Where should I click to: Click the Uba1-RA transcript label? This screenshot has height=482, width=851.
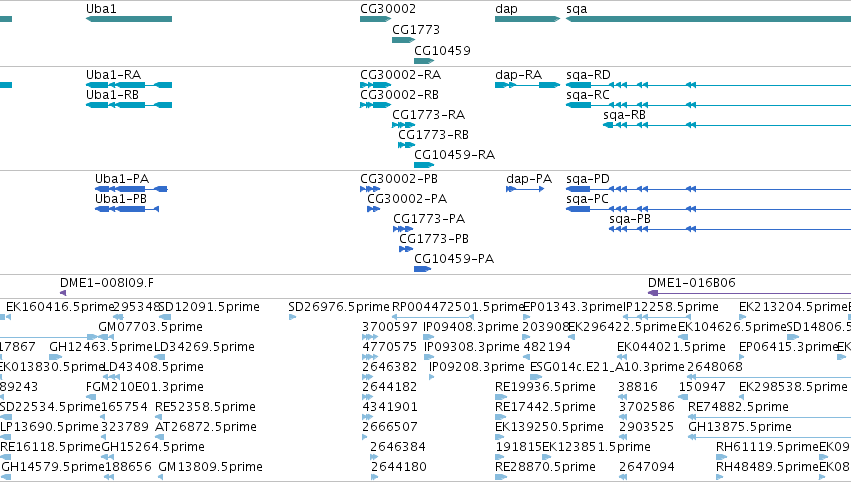[113, 74]
